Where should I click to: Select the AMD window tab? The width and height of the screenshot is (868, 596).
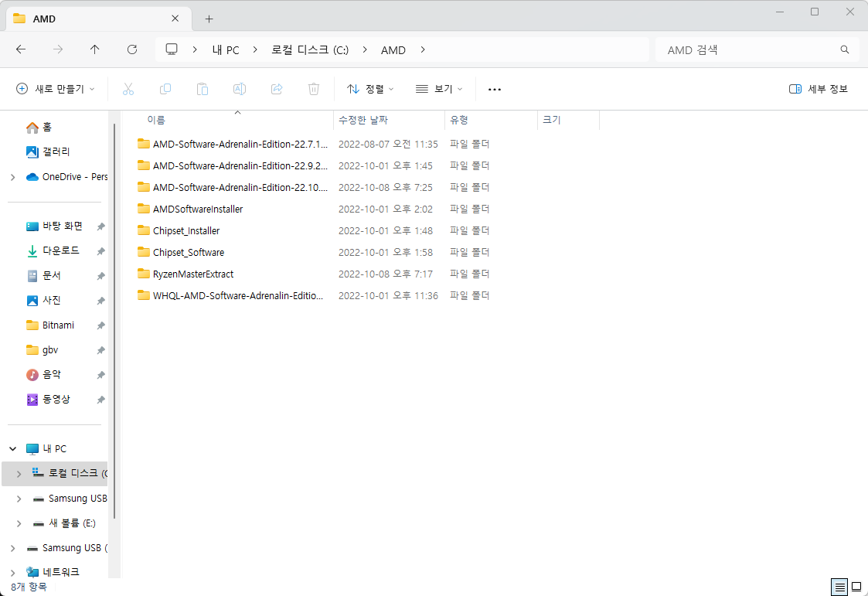[98, 19]
